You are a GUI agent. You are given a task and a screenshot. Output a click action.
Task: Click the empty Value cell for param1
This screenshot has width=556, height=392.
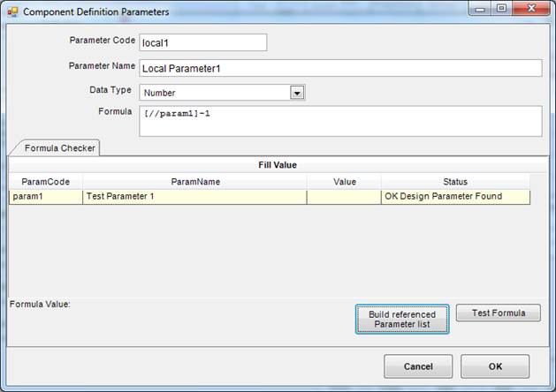click(344, 197)
